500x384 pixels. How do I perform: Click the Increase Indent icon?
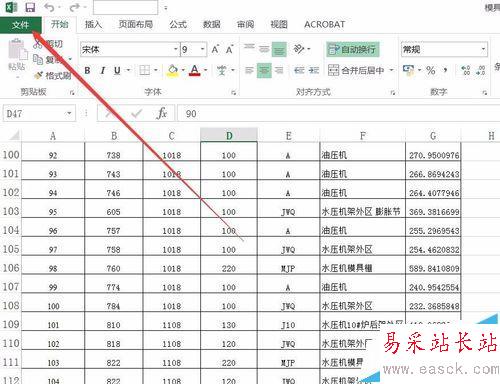pos(314,70)
